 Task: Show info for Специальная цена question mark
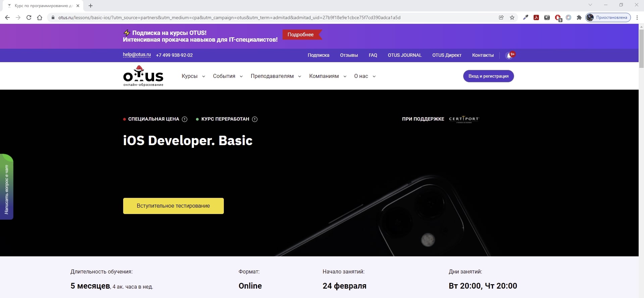point(185,119)
